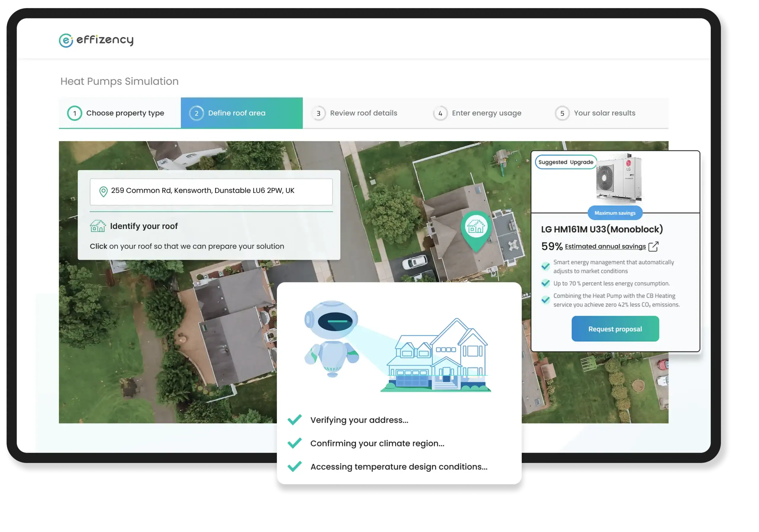The width and height of the screenshot is (759, 532).
Task: Click the Suggested Upgrade badge
Action: pos(566,162)
